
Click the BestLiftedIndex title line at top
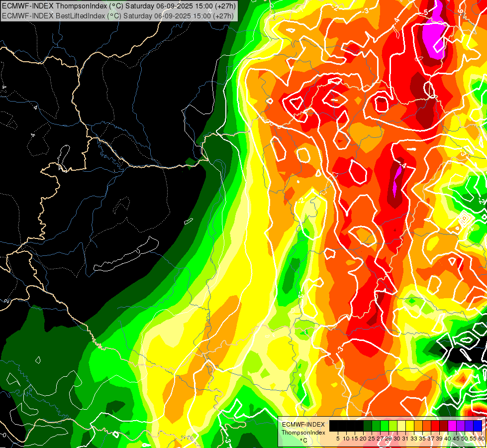click(118, 15)
